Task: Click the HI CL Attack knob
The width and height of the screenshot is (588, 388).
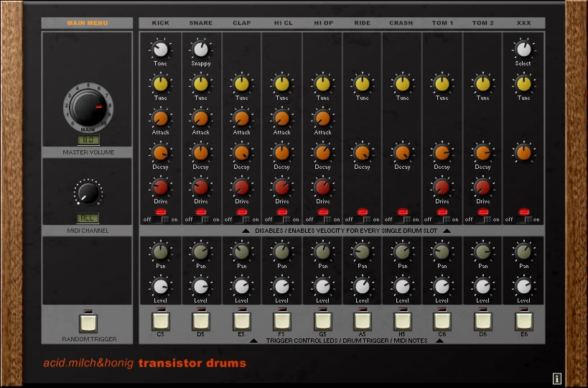Action: click(x=281, y=119)
